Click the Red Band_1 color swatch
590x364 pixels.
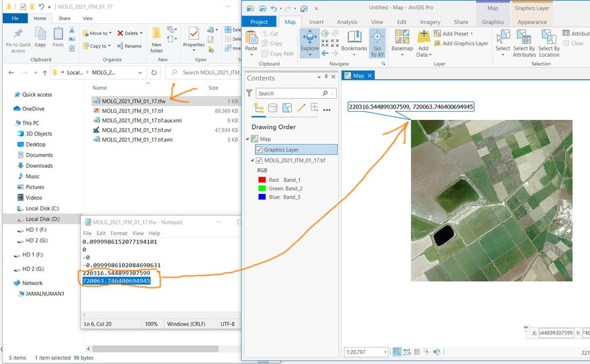click(262, 180)
